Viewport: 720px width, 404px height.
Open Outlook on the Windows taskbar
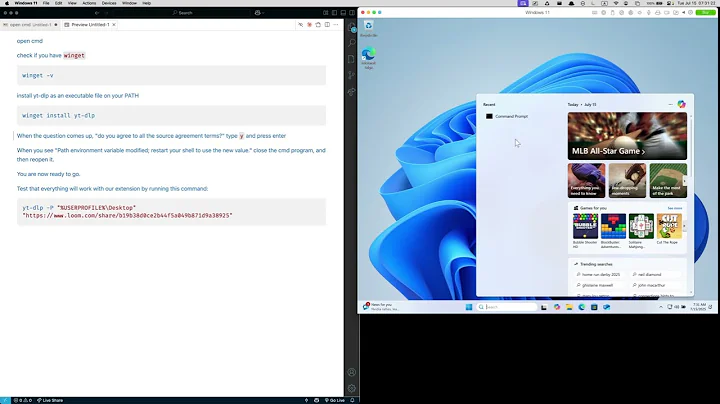pyautogui.click(x=607, y=307)
